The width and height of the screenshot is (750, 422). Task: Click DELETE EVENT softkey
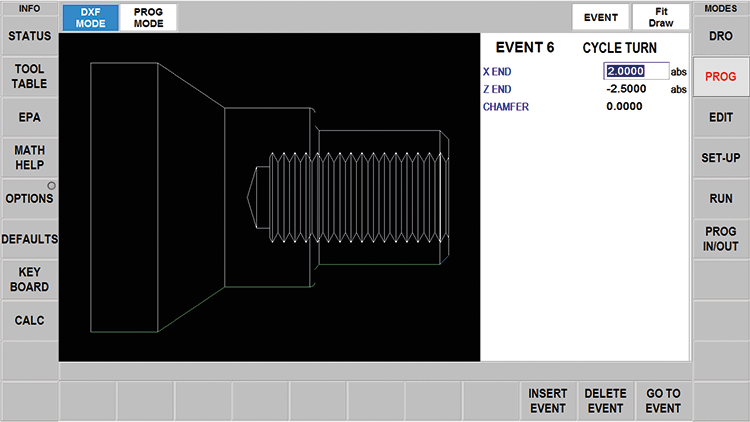606,401
